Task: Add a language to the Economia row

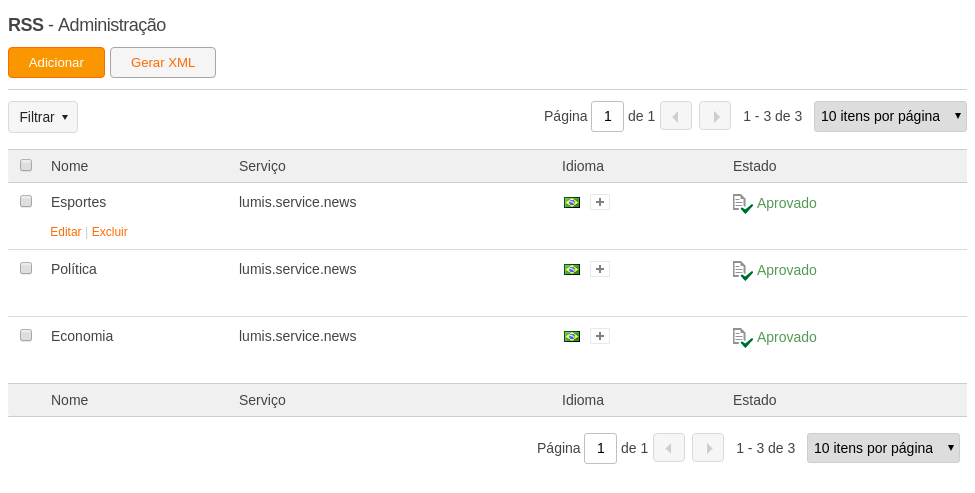Action: coord(599,336)
